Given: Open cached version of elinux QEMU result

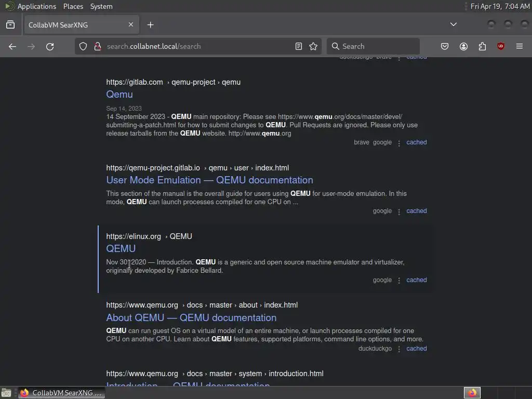Looking at the screenshot, I should [417, 280].
